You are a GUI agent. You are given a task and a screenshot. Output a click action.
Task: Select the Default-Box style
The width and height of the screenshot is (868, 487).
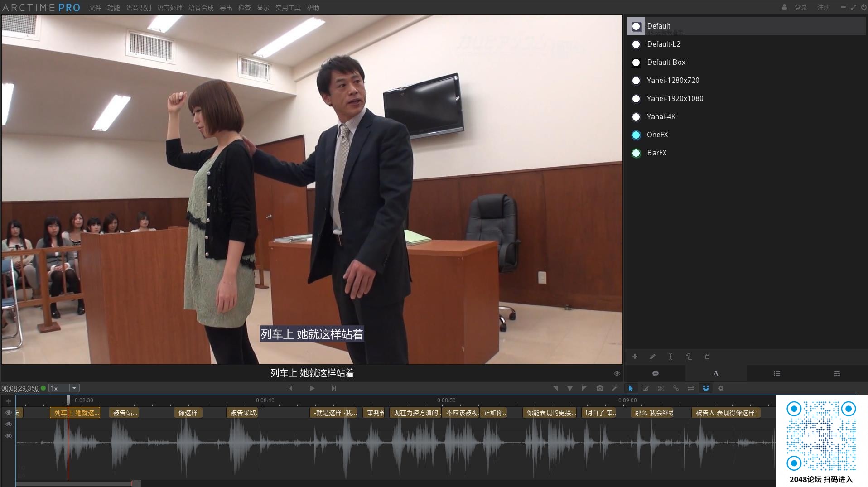746,63
